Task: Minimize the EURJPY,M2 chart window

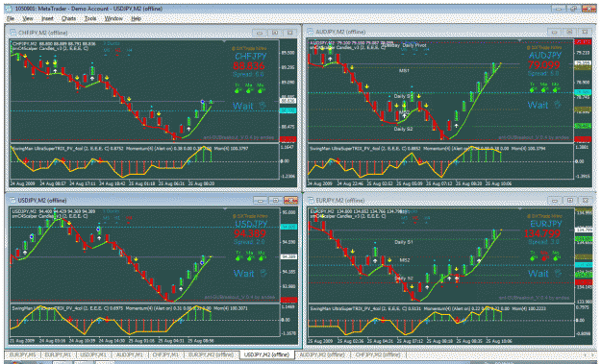Action: 555,200
